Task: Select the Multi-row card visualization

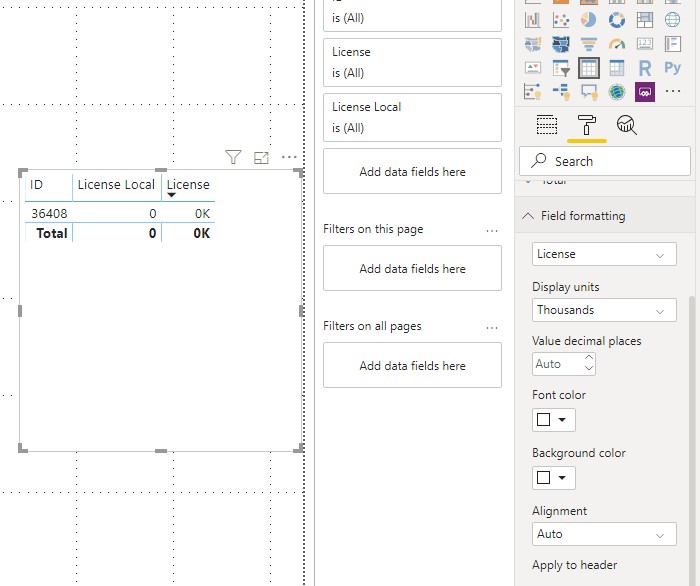Action: click(672, 44)
